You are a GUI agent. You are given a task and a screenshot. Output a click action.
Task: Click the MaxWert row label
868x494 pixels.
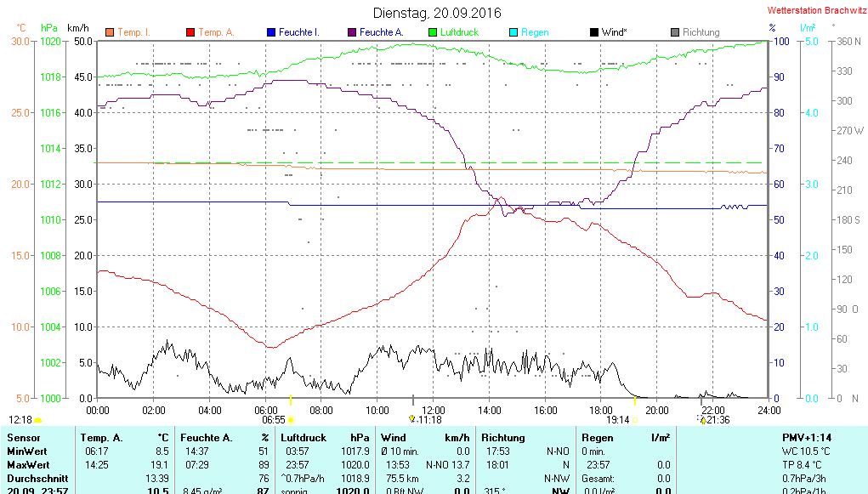pyautogui.click(x=29, y=465)
